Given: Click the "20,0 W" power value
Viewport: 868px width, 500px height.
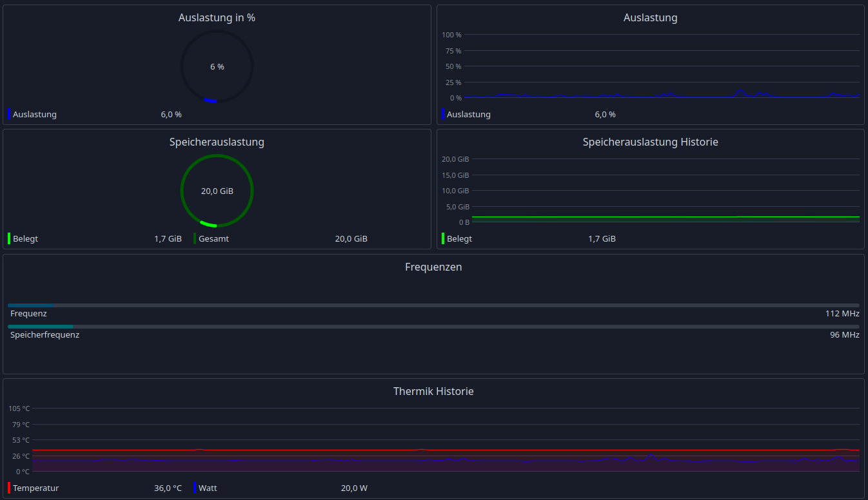Looking at the screenshot, I should tap(354, 488).
